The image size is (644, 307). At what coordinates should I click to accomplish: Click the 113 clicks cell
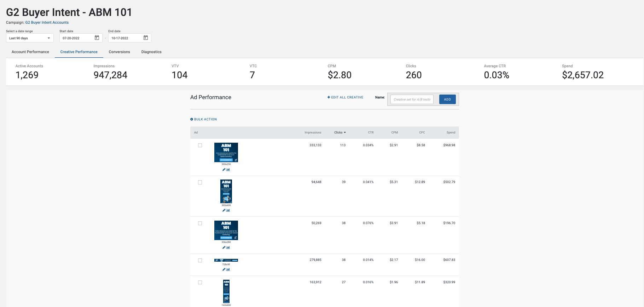click(343, 145)
